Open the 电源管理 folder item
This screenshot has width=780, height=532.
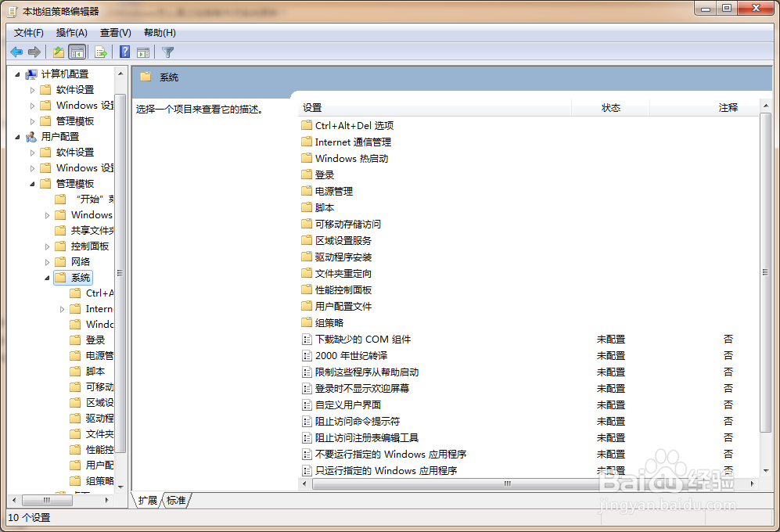pyautogui.click(x=331, y=190)
